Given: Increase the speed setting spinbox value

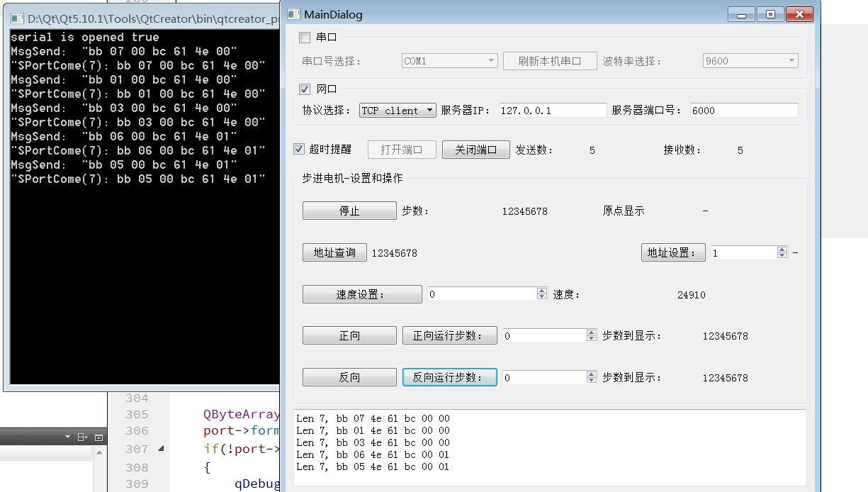Looking at the screenshot, I should tap(542, 291).
